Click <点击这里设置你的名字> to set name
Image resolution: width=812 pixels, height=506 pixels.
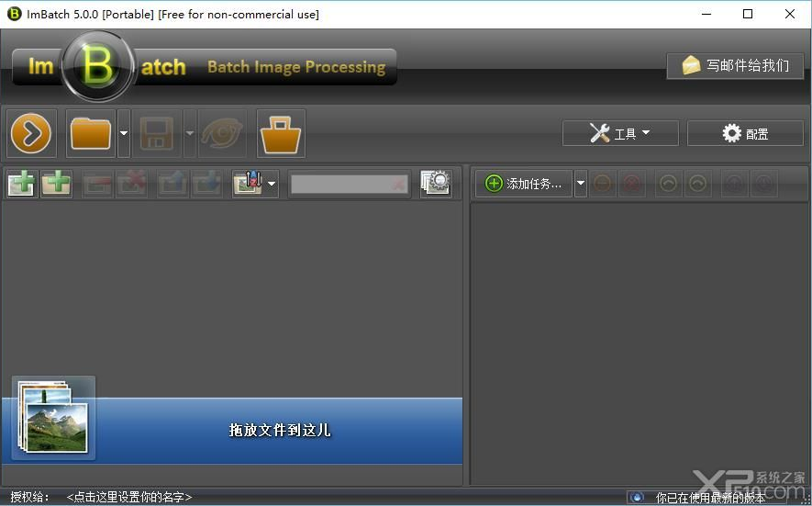(x=129, y=497)
